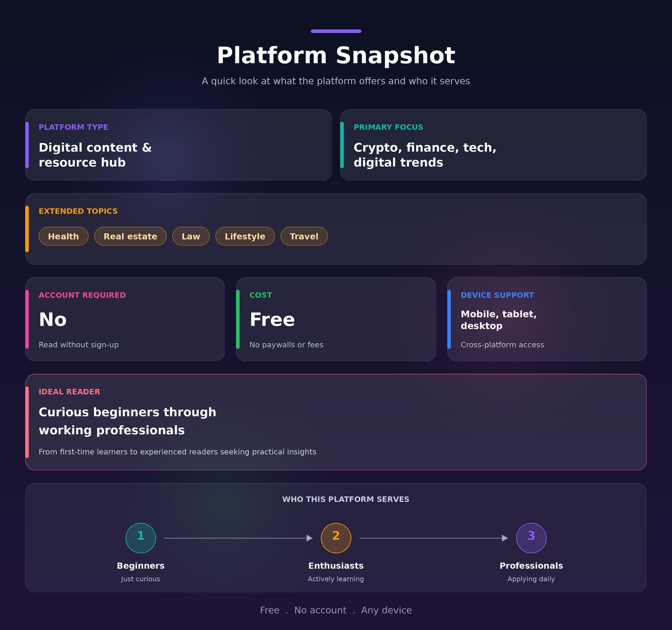Click the Account Required card showing No
This screenshot has height=630, width=672.
tap(125, 319)
